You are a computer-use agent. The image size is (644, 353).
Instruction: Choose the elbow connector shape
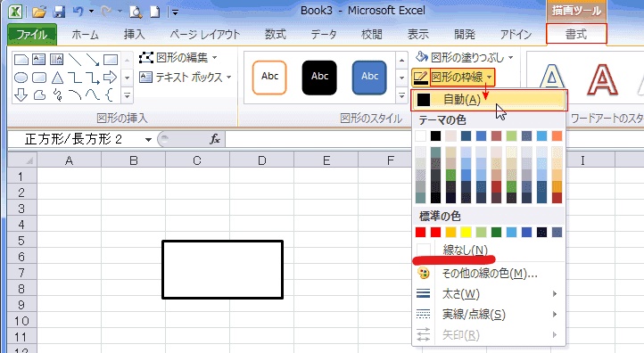(x=75, y=78)
